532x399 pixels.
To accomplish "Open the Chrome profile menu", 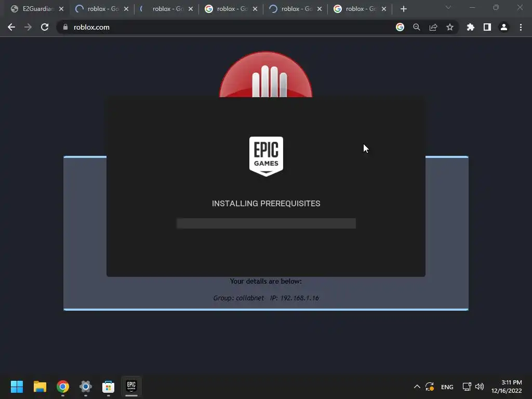I will point(504,27).
